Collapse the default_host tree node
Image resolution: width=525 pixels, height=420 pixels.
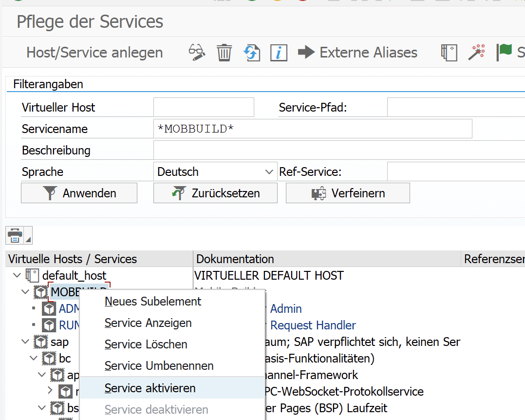(x=17, y=275)
